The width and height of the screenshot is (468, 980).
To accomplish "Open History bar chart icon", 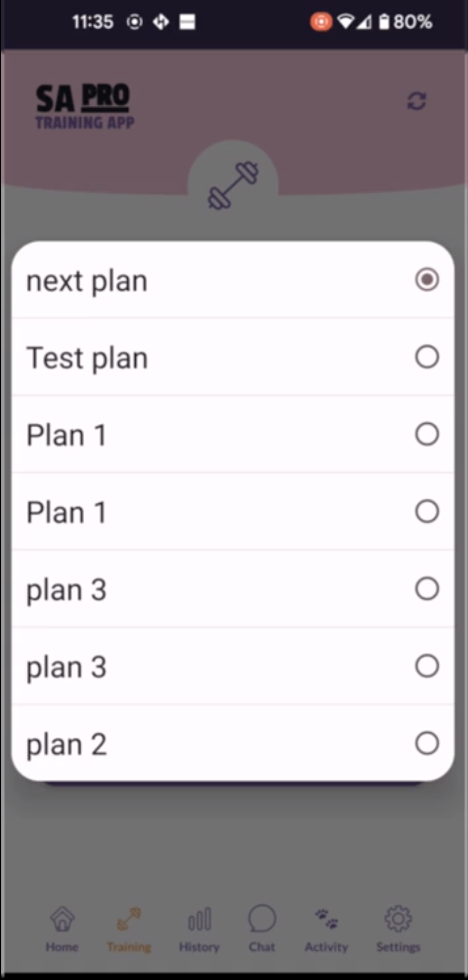I will click(199, 919).
